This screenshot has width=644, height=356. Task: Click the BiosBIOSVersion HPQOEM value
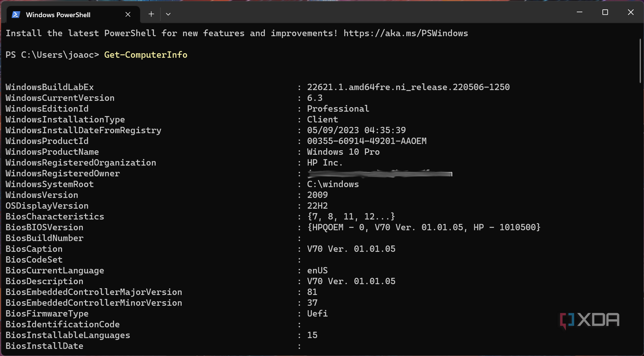pyautogui.click(x=423, y=227)
